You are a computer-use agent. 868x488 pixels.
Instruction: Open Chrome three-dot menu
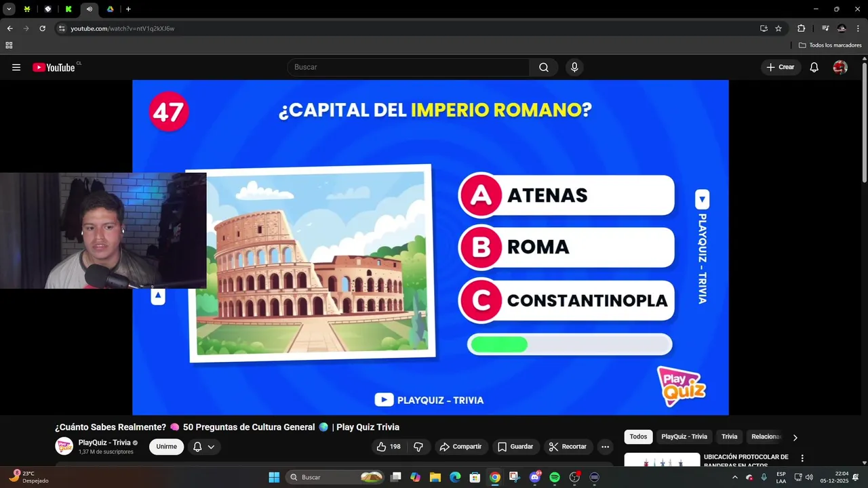tap(858, 28)
